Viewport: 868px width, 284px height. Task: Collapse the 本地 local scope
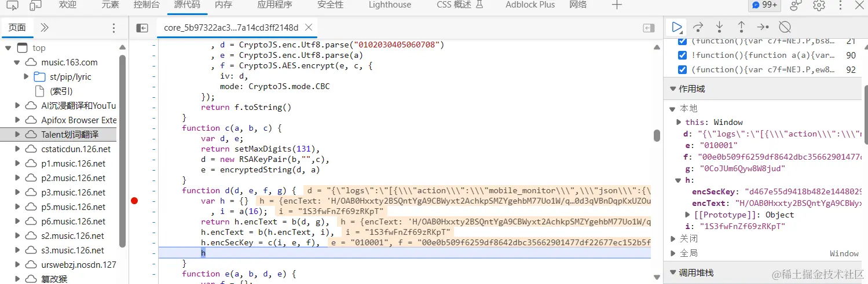coord(672,108)
